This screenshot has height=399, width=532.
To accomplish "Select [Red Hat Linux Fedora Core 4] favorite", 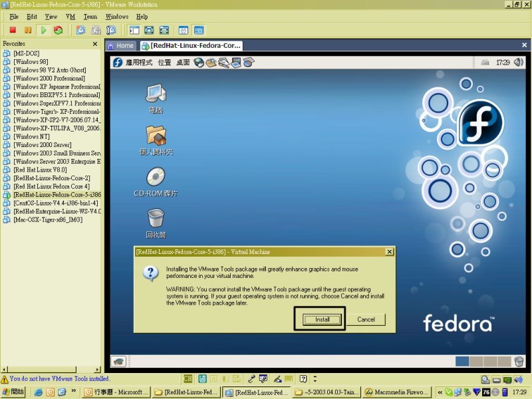I will (x=52, y=186).
